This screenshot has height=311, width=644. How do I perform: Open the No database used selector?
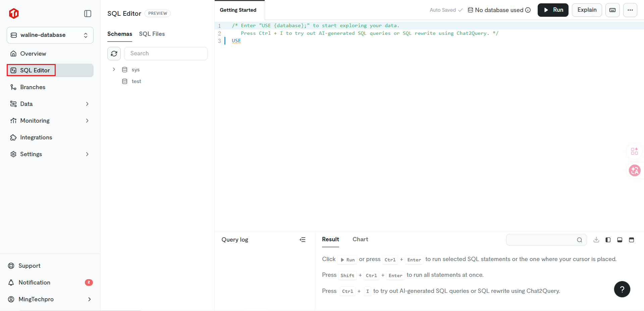499,10
